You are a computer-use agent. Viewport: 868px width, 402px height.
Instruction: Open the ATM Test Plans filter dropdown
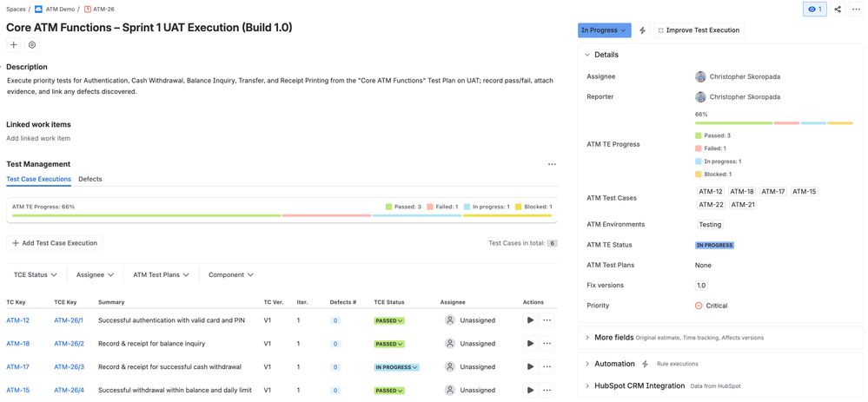point(161,275)
